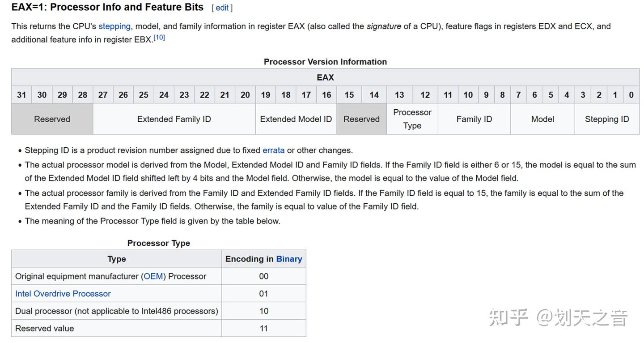Click the "Processor Version Information" table caption
Viewport: 644px width, 343px height.
pyautogui.click(x=325, y=62)
